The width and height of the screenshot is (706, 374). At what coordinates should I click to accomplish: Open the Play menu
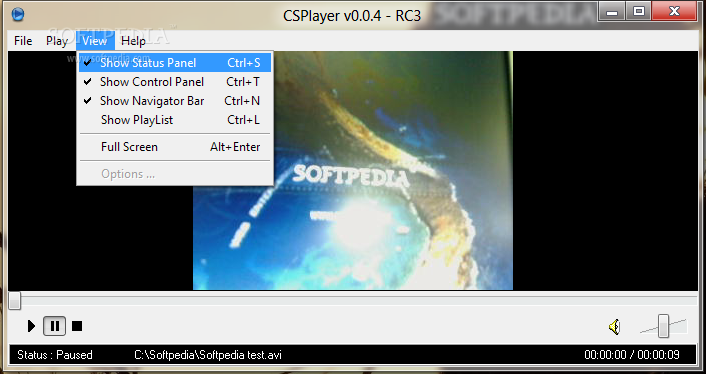click(57, 41)
